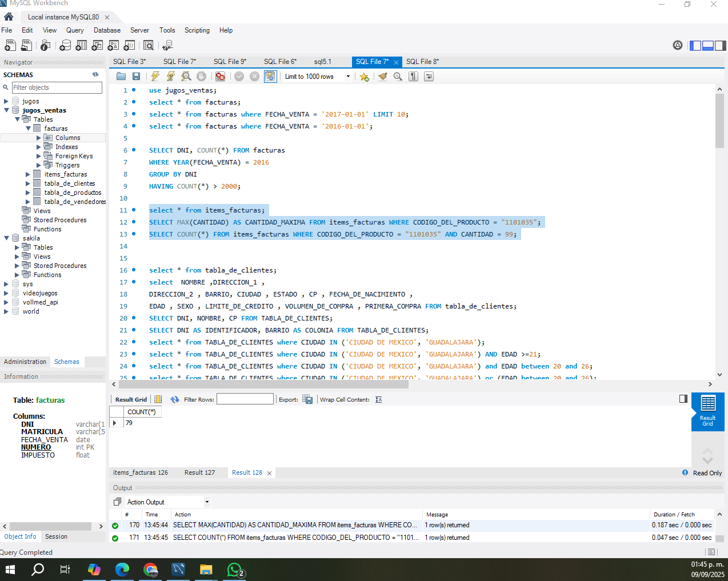The height and width of the screenshot is (581, 728).
Task: Go to the Workbench home screen
Action: (9, 17)
